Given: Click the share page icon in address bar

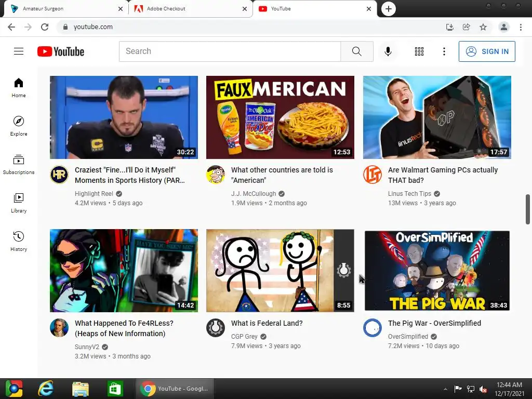Looking at the screenshot, I should (467, 27).
